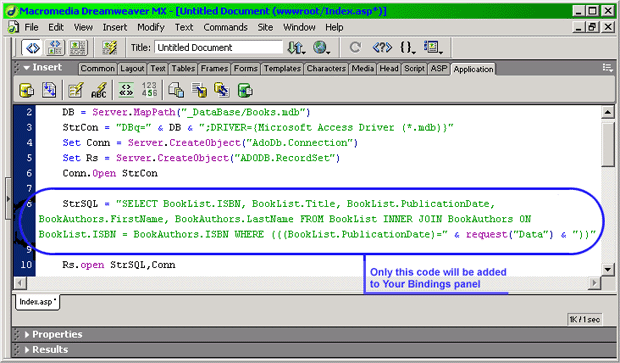Switch to the Templates insert tab
Viewport: 620px width, 363px height.
[282, 69]
